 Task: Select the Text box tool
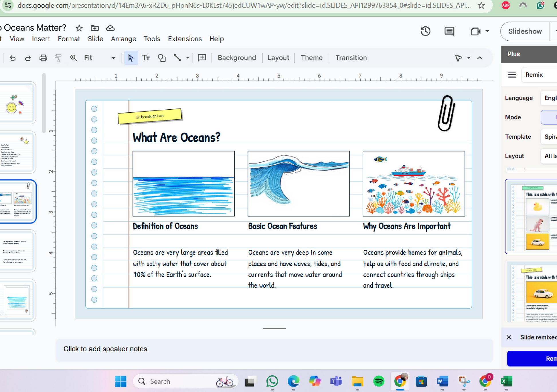pos(146,58)
